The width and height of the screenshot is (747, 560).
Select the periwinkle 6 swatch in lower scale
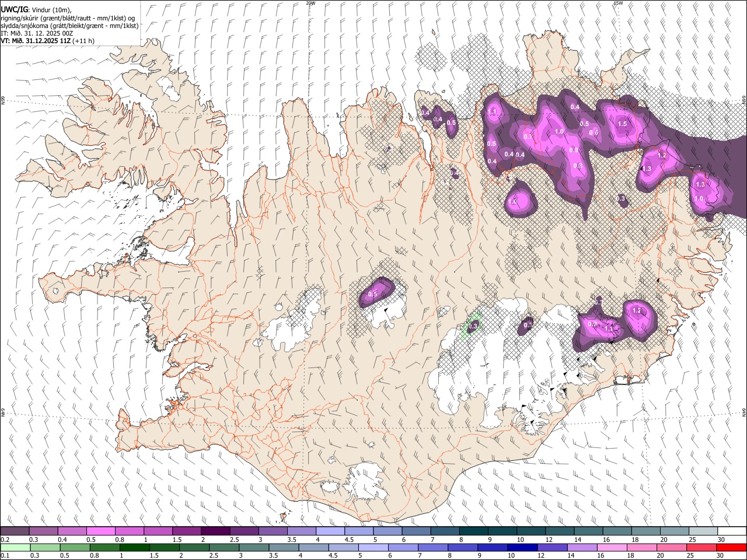click(x=403, y=547)
